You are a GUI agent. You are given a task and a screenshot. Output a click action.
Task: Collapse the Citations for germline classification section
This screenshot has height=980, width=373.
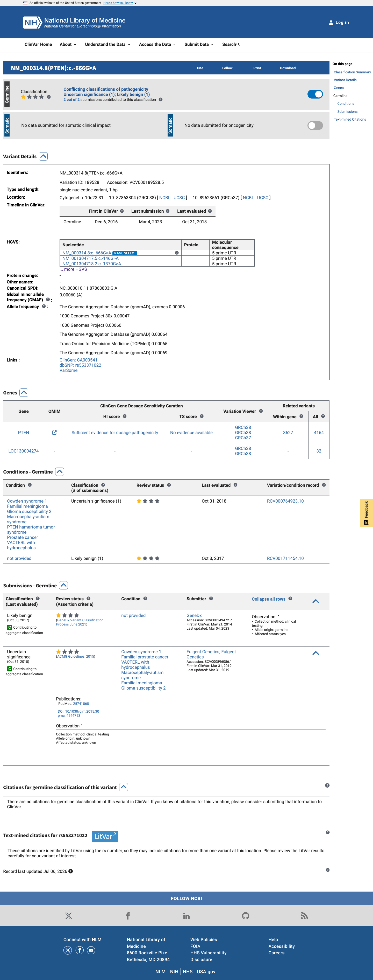coord(124,787)
